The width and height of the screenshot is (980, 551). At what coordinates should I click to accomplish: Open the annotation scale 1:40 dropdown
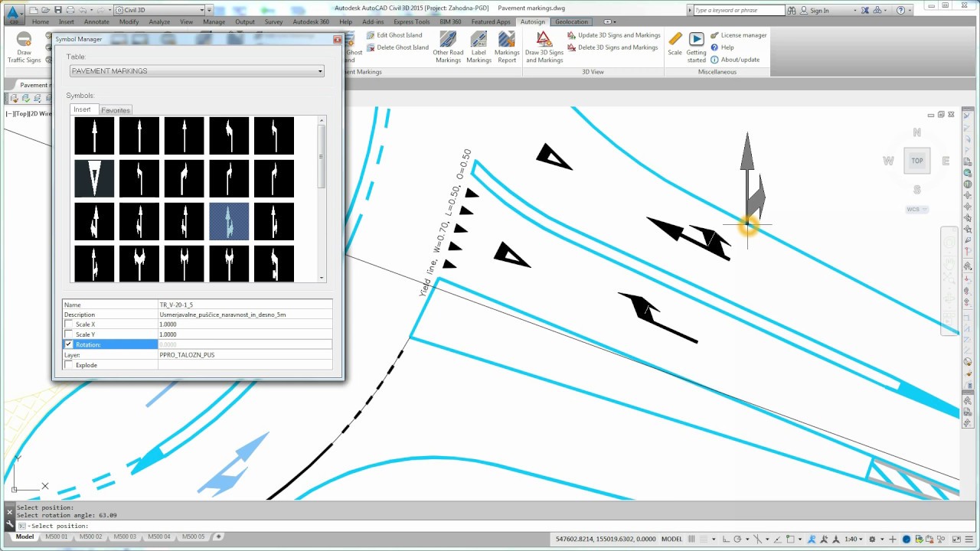click(855, 539)
